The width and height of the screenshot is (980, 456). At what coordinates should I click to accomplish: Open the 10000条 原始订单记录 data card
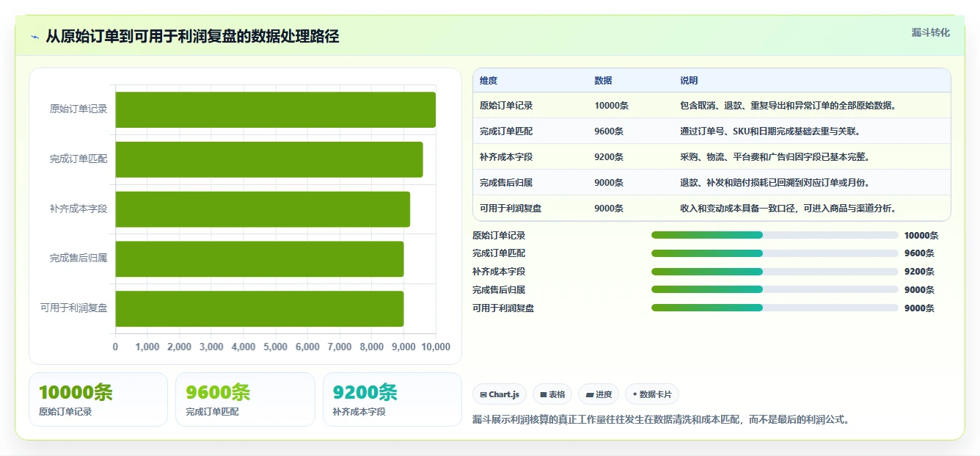pos(98,399)
